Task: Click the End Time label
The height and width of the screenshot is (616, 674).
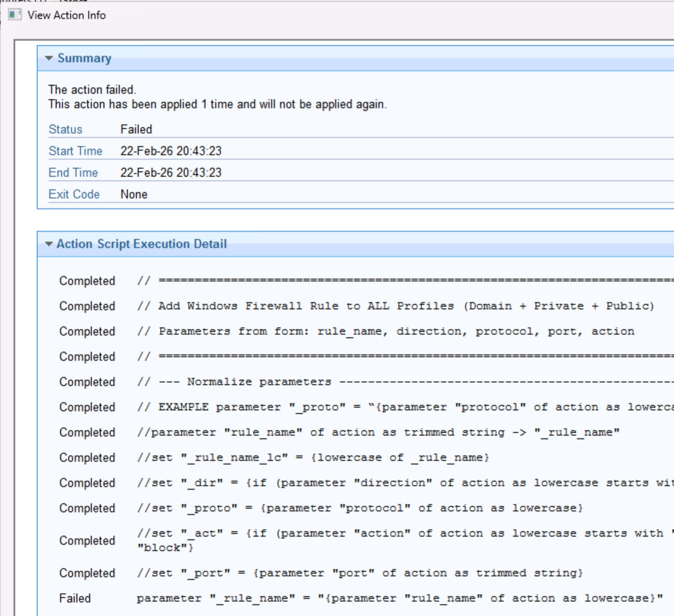Action: (73, 173)
